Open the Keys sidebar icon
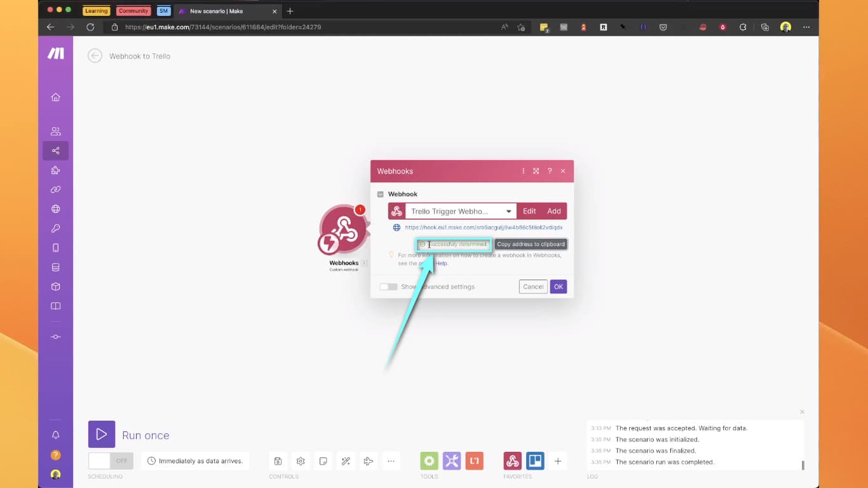The image size is (868, 488). (x=56, y=229)
